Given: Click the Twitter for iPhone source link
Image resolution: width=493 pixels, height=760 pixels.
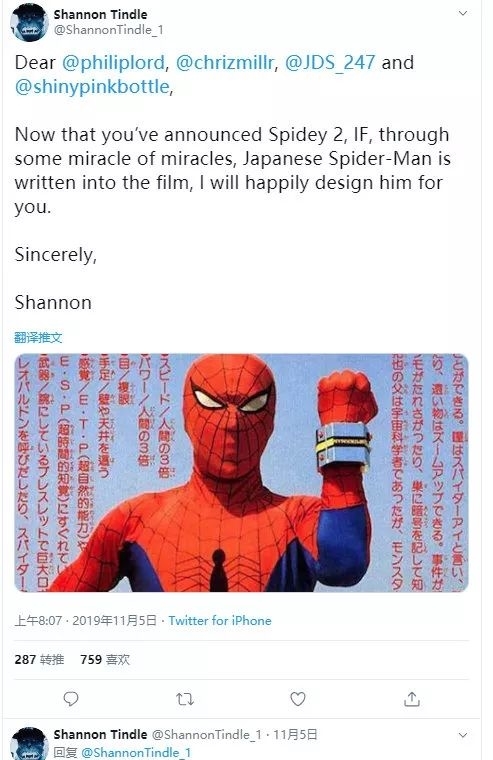Looking at the screenshot, I should pyautogui.click(x=220, y=620).
